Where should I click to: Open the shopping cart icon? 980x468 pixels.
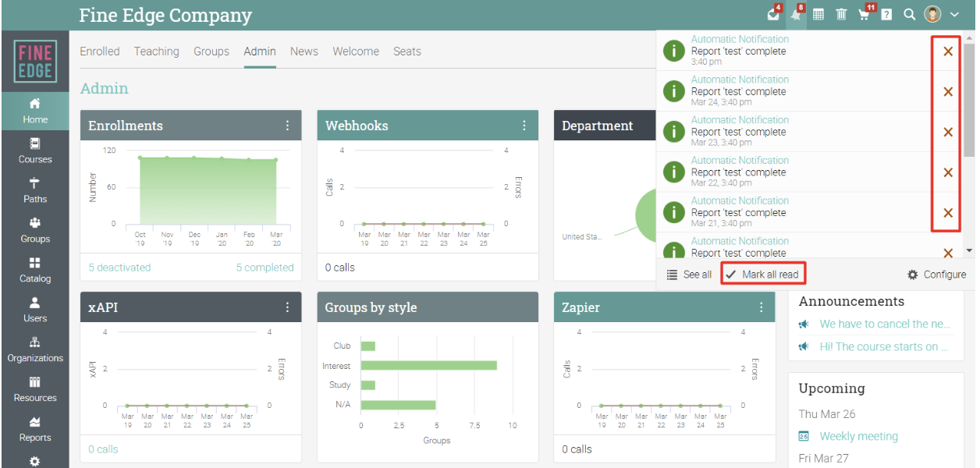coord(865,15)
